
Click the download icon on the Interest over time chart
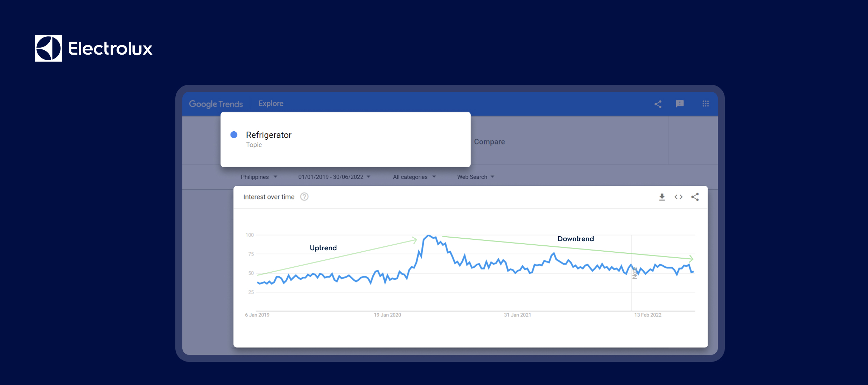pyautogui.click(x=661, y=197)
